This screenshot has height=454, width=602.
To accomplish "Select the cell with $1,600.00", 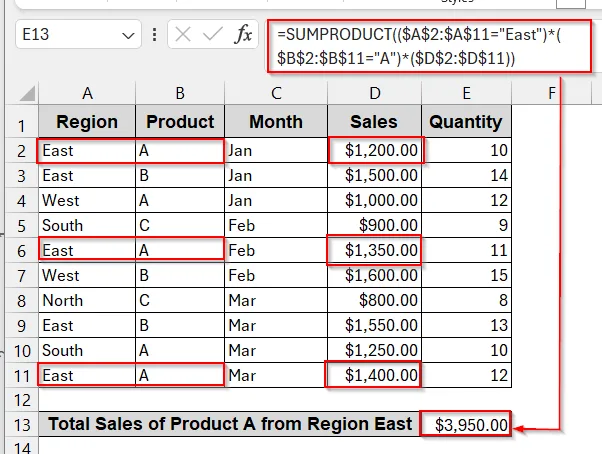I will click(374, 275).
